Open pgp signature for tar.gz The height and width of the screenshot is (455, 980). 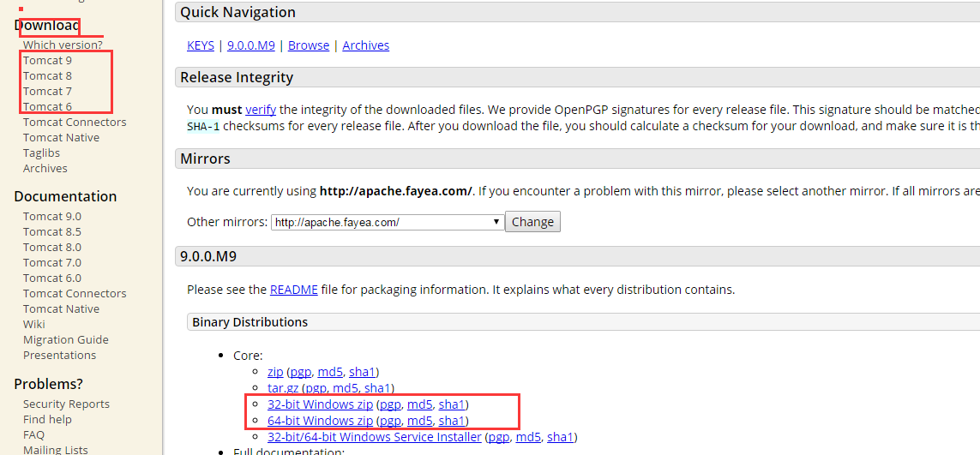[x=317, y=389]
